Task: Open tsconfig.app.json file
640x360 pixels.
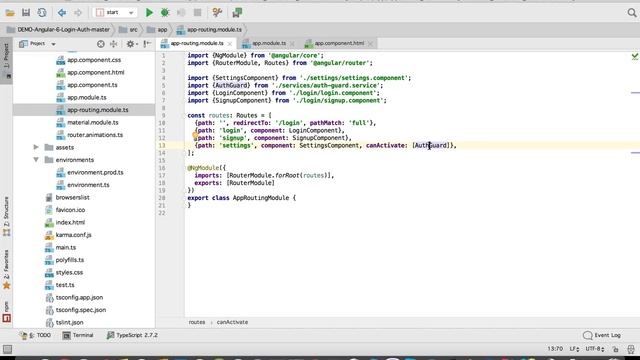Action: click(x=74, y=298)
